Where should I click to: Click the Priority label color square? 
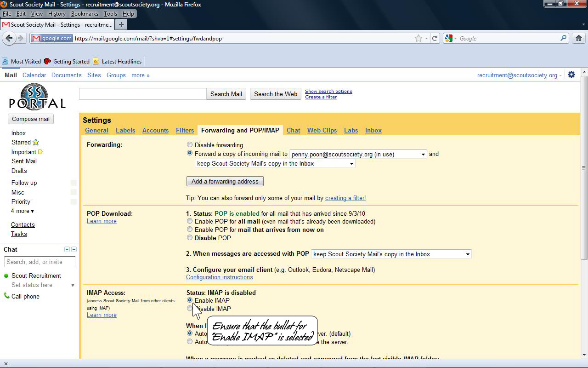[x=73, y=201]
